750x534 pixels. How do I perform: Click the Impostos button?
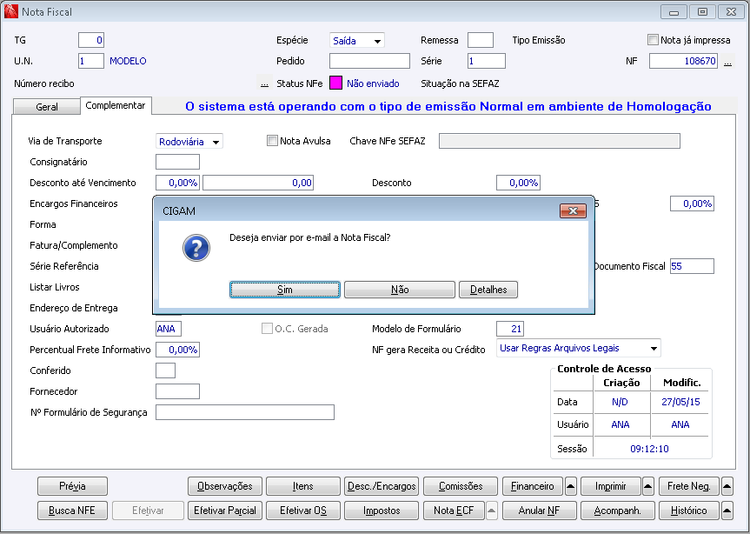(381, 511)
